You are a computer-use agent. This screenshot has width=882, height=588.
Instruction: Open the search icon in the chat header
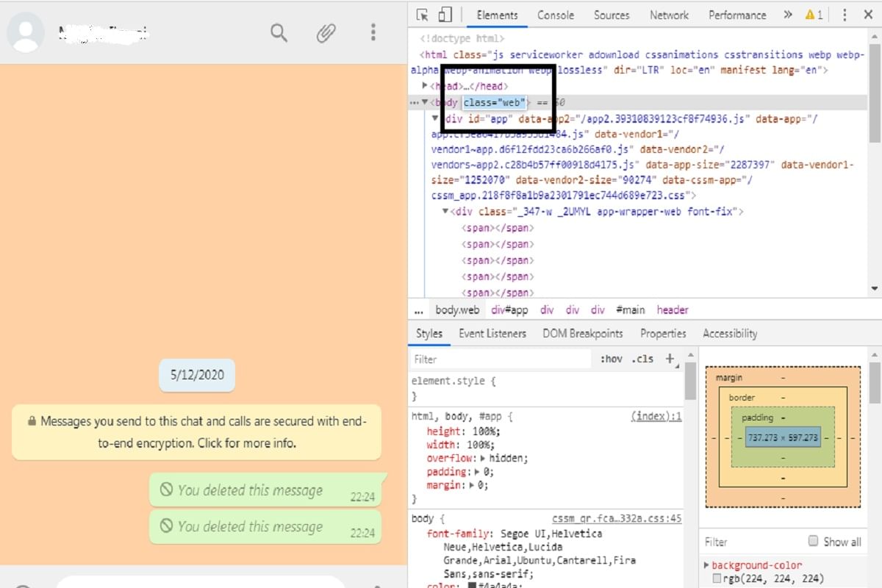coord(278,33)
